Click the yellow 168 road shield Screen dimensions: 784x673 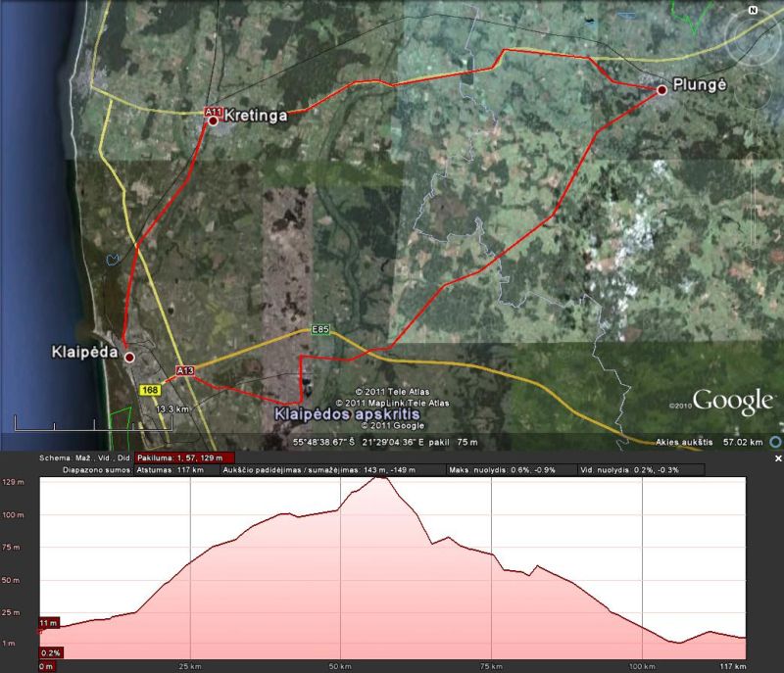[150, 390]
